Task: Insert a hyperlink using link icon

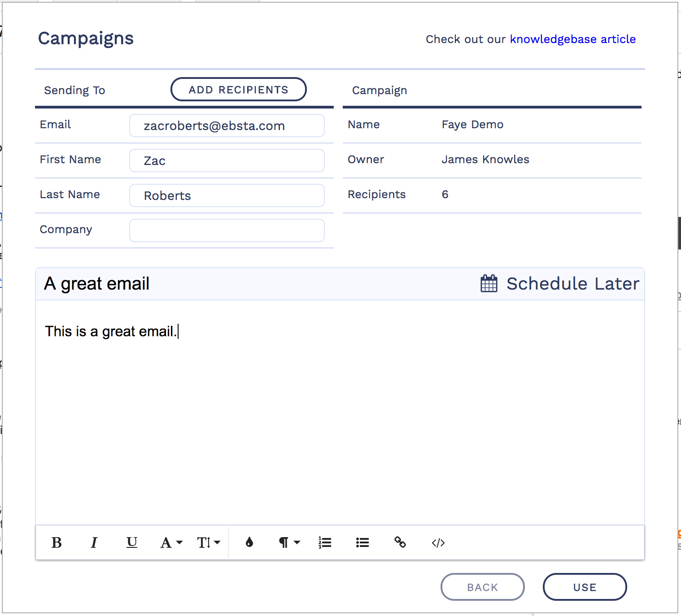Action: click(400, 542)
